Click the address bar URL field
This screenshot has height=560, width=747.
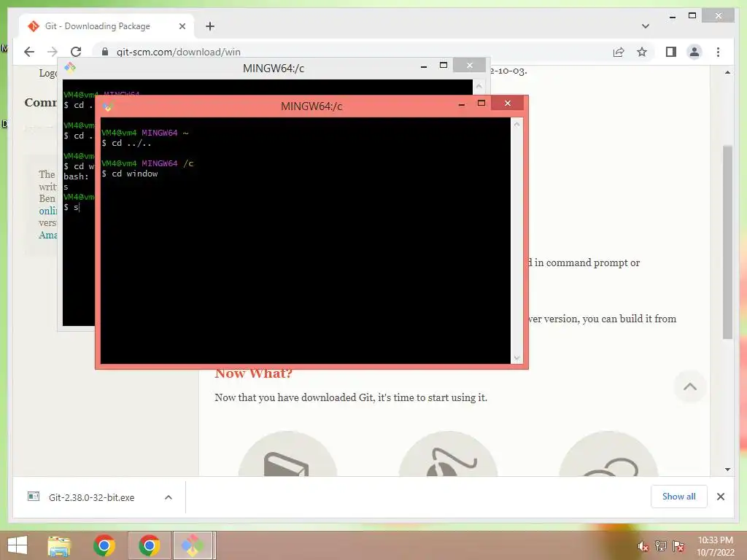tap(352, 52)
